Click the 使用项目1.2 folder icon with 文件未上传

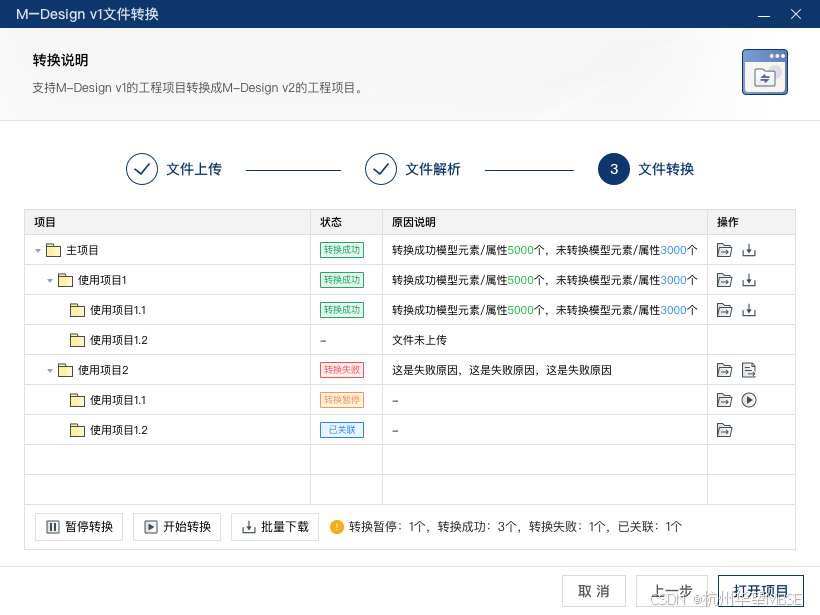pos(77,340)
